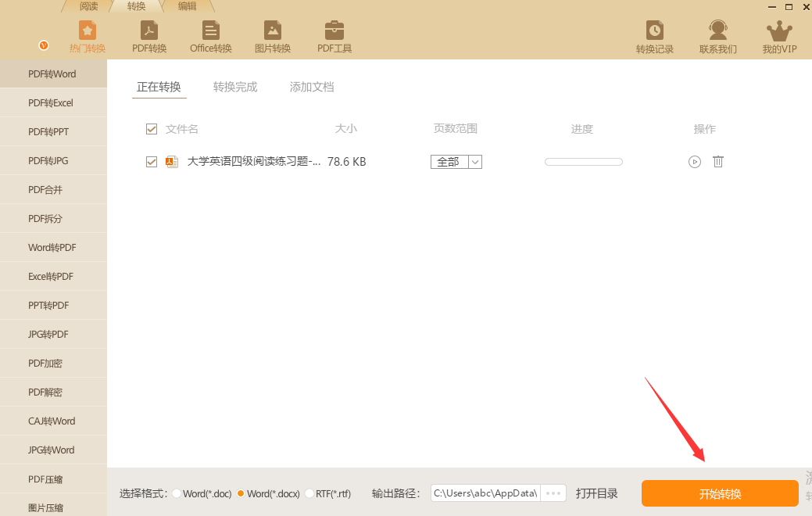This screenshot has width=812, height=516.
Task: Click the orange V badge icon
Action: coord(44,45)
